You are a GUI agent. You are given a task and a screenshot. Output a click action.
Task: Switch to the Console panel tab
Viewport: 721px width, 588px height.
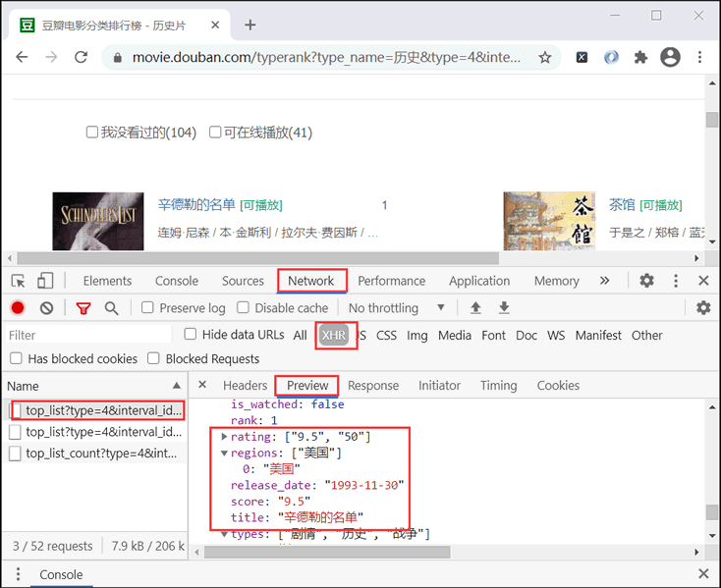tap(177, 281)
